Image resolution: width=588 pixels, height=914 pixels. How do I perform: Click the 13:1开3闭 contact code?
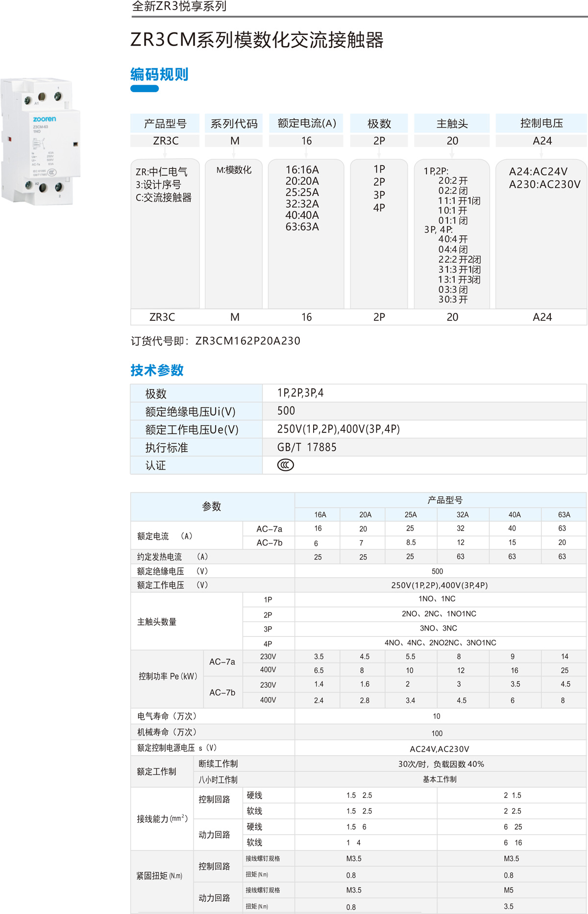[459, 279]
